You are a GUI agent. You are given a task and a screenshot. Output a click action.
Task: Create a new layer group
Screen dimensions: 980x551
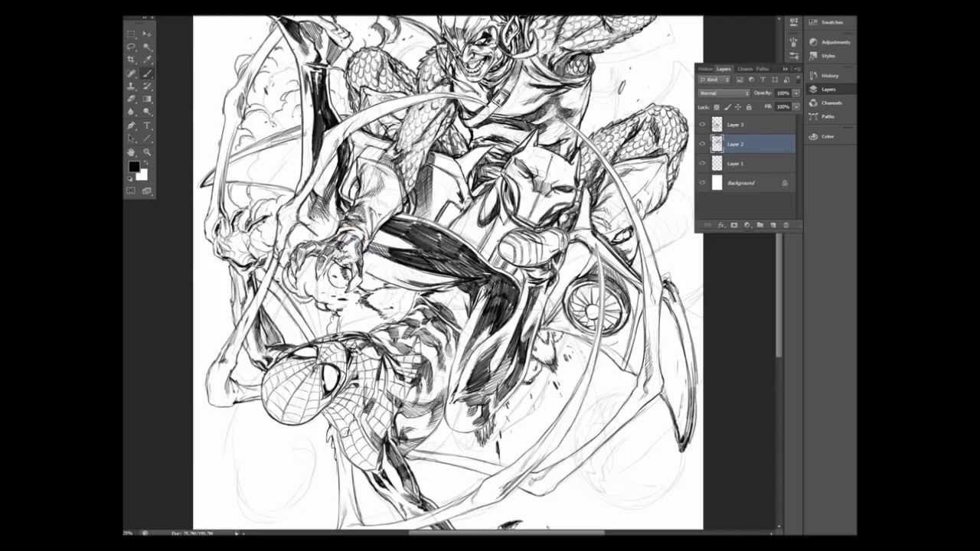coord(759,225)
